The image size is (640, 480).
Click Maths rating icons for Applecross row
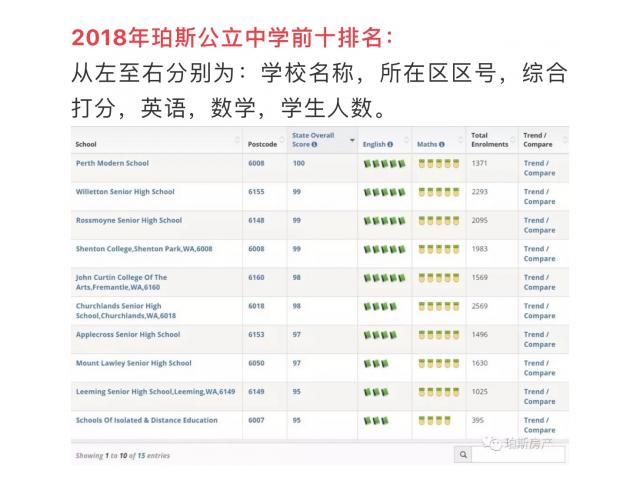pos(439,335)
